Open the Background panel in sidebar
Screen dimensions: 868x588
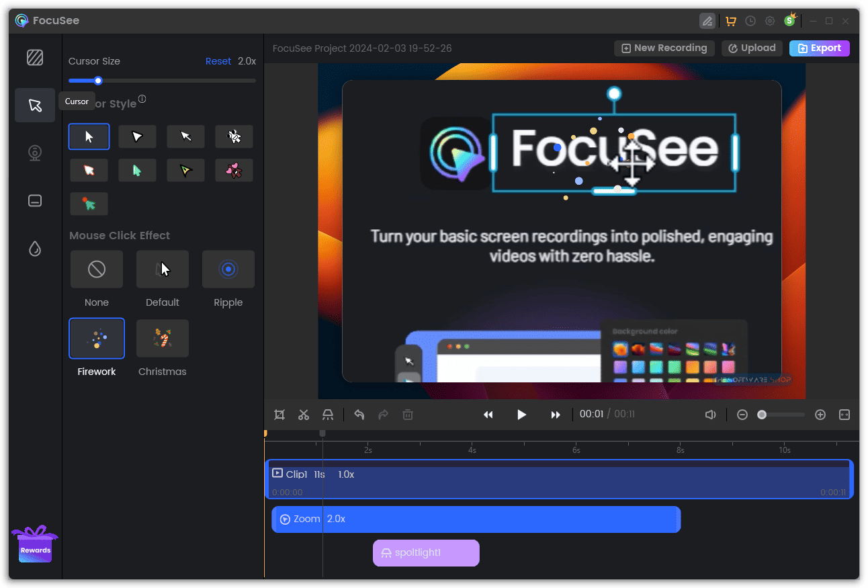tap(35, 58)
